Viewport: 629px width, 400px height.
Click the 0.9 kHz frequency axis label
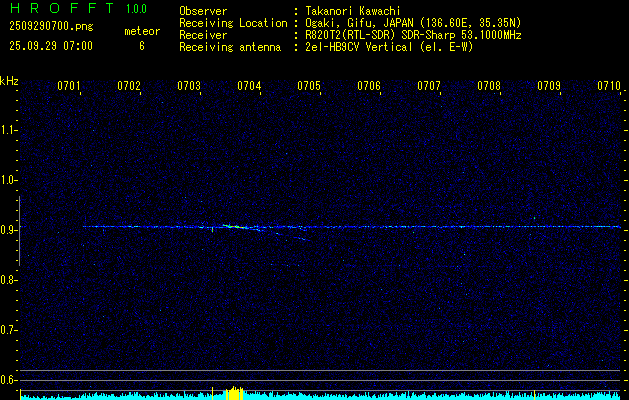tap(8, 230)
